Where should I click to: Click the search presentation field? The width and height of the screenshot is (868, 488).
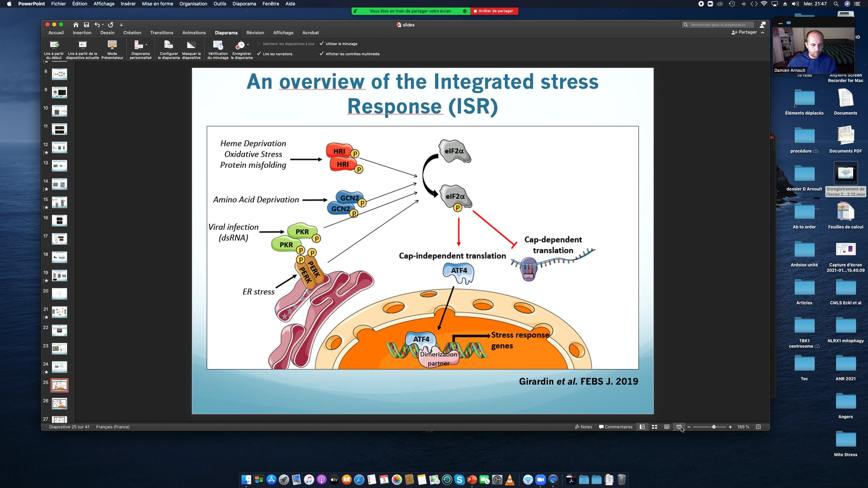tap(718, 25)
